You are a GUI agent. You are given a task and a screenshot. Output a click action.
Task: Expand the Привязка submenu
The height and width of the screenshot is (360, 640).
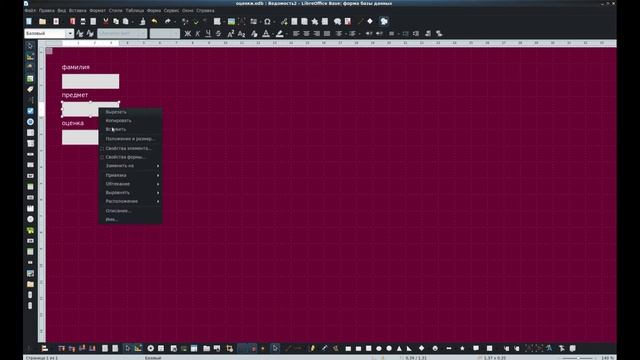point(131,175)
